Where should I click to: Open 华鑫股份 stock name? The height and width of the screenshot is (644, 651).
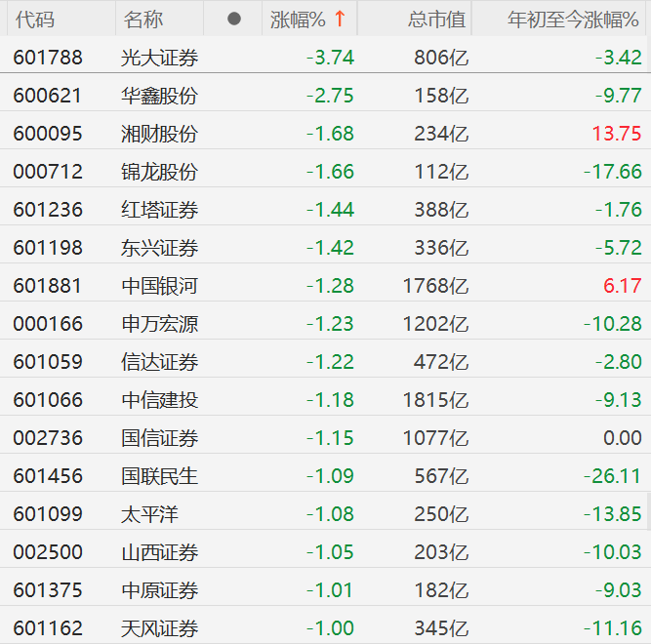(x=159, y=96)
